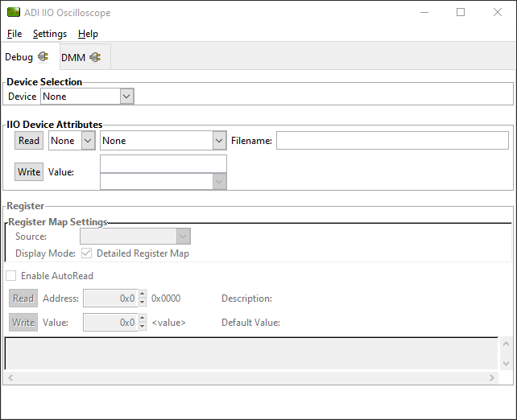Image resolution: width=517 pixels, height=420 pixels.
Task: Open the Device selection dropdown
Action: (126, 97)
